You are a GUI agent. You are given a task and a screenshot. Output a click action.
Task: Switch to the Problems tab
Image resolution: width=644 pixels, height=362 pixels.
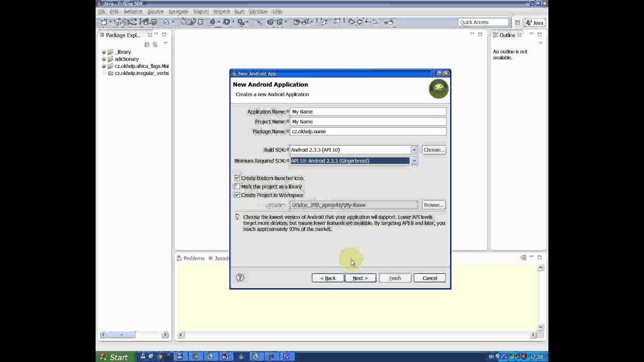click(x=191, y=258)
